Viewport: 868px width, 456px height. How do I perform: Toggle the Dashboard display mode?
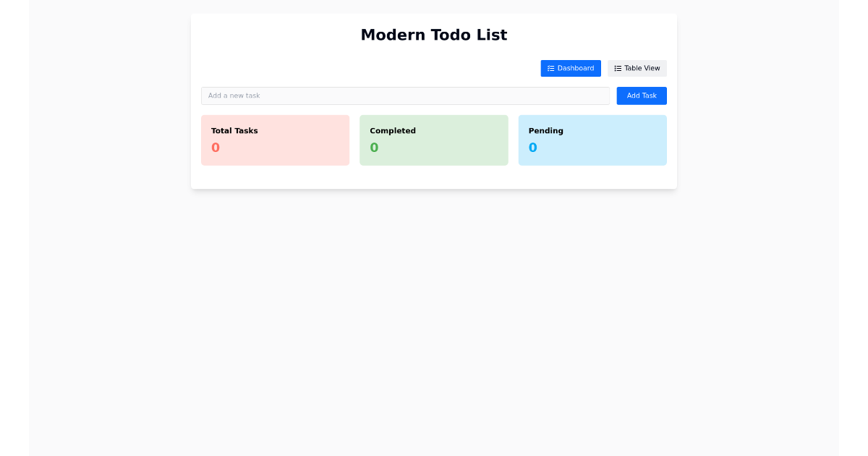point(571,68)
